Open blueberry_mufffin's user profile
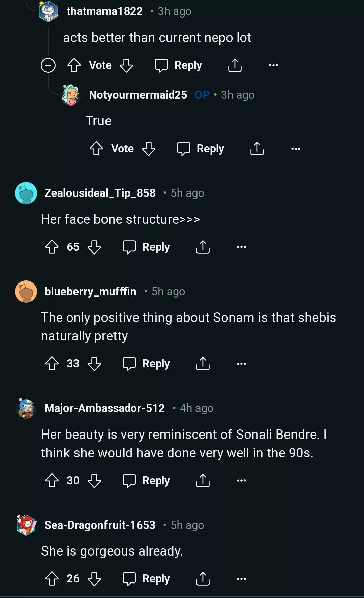The height and width of the screenshot is (598, 364). (90, 291)
